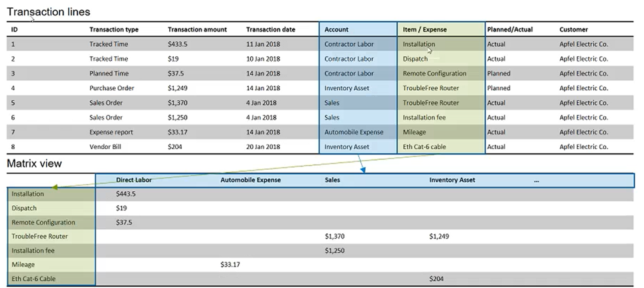Select Eth Cat-6 Cable row in Matrix view
Screen dimensions: 644x288
(33, 279)
